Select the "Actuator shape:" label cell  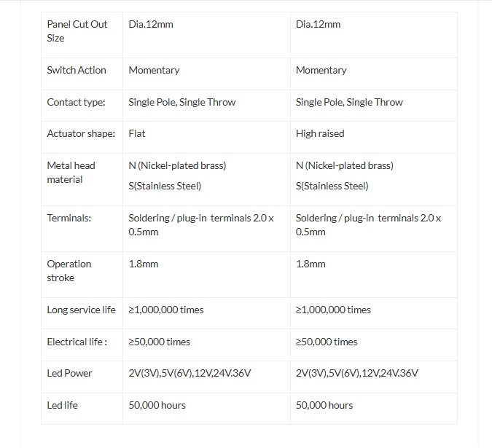81,134
